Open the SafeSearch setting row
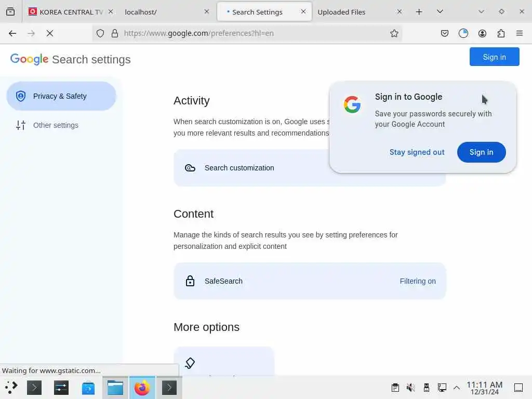Image resolution: width=532 pixels, height=399 pixels. 310,281
